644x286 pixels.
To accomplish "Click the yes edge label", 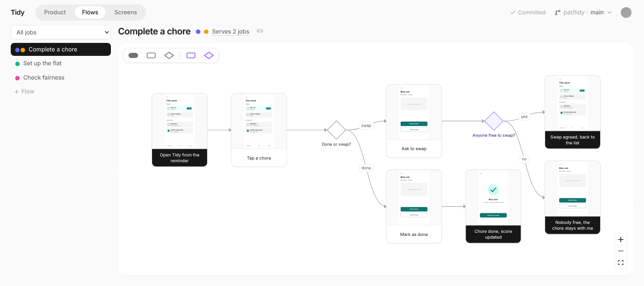I will 524,117.
